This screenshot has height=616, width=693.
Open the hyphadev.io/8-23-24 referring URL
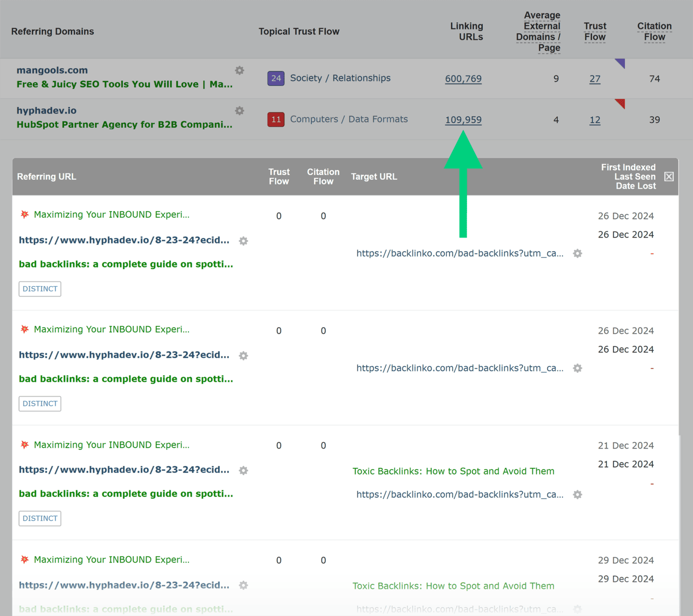coord(124,240)
